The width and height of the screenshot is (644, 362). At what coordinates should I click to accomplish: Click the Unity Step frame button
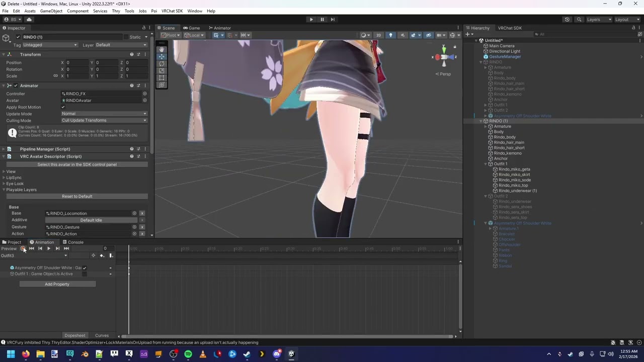tap(333, 20)
